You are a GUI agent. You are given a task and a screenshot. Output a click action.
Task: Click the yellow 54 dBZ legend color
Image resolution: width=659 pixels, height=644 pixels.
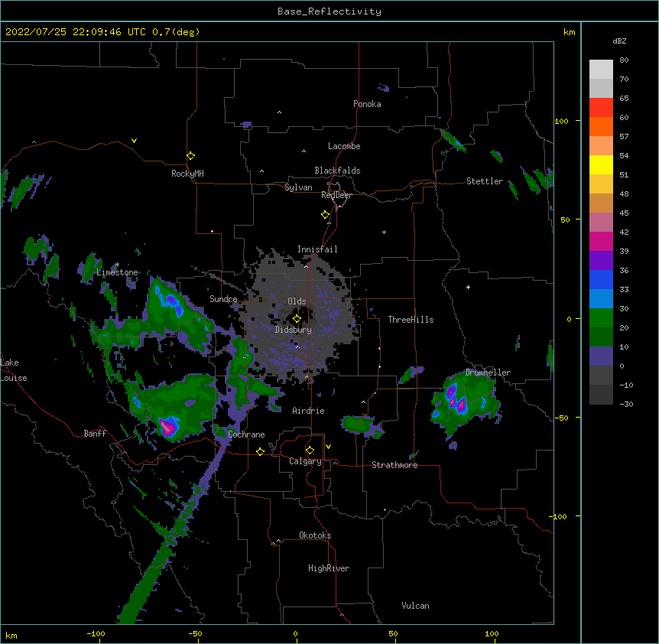click(x=601, y=164)
